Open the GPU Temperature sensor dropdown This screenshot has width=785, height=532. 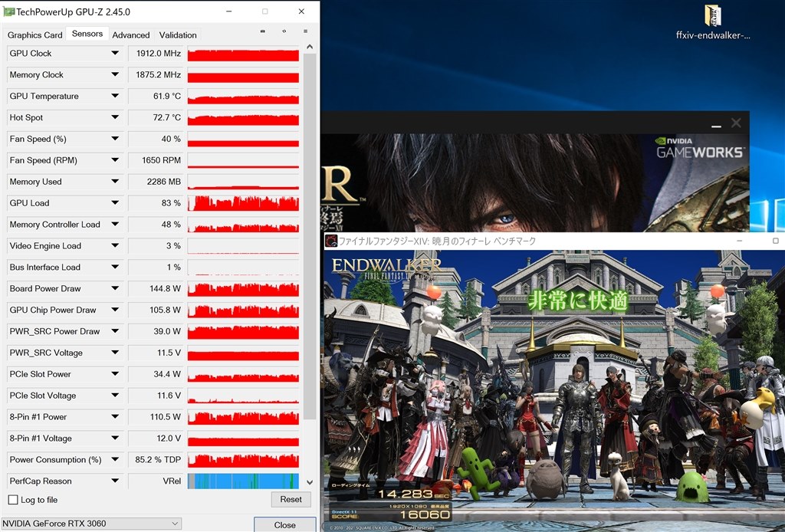click(x=115, y=96)
